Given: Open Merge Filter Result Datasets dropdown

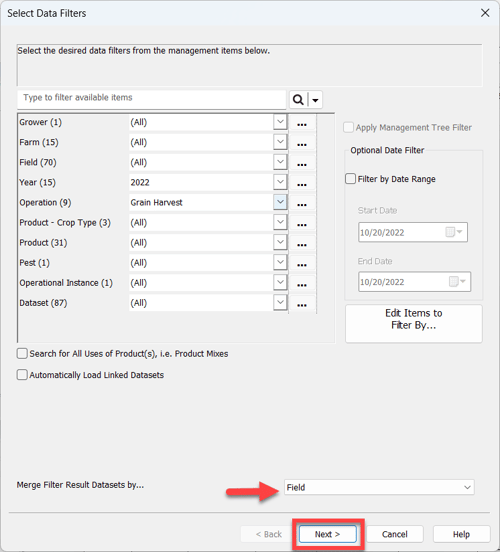Looking at the screenshot, I should click(379, 487).
